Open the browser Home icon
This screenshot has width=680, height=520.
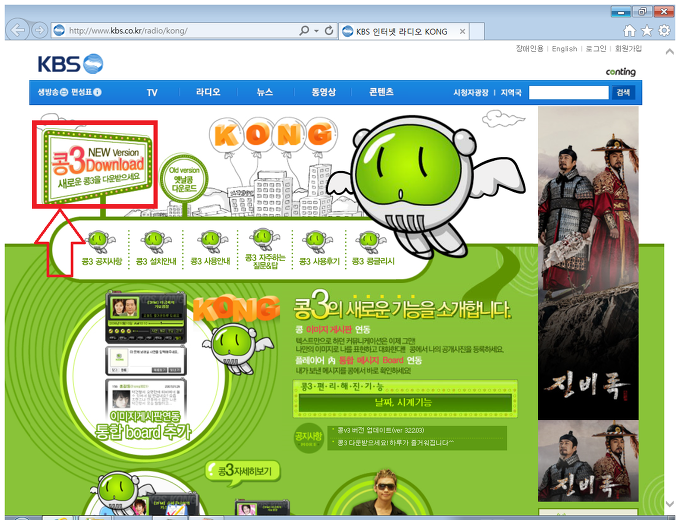pos(629,31)
